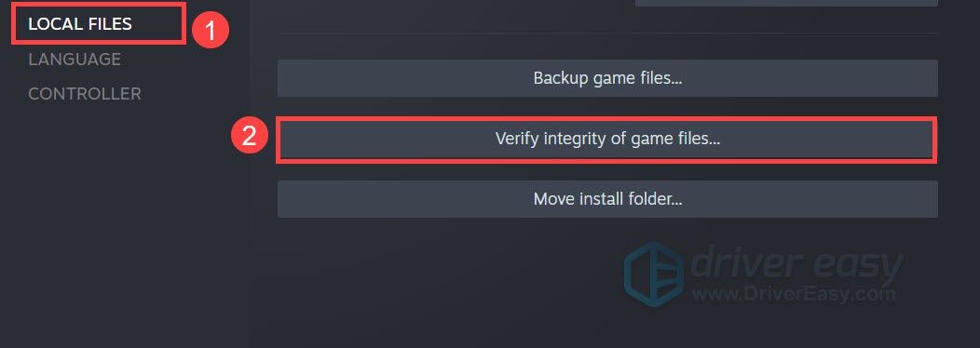980x348 pixels.
Task: Click Move install folder button
Action: point(607,199)
